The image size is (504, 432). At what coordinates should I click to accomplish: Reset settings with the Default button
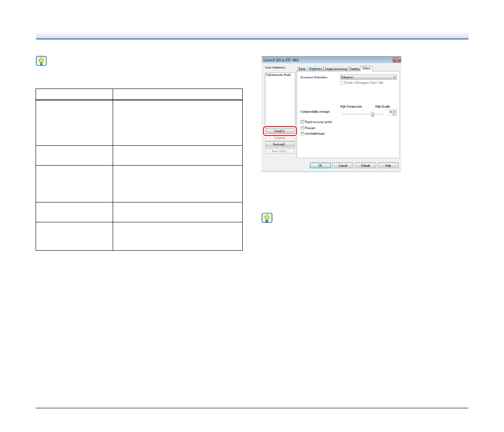tap(365, 166)
